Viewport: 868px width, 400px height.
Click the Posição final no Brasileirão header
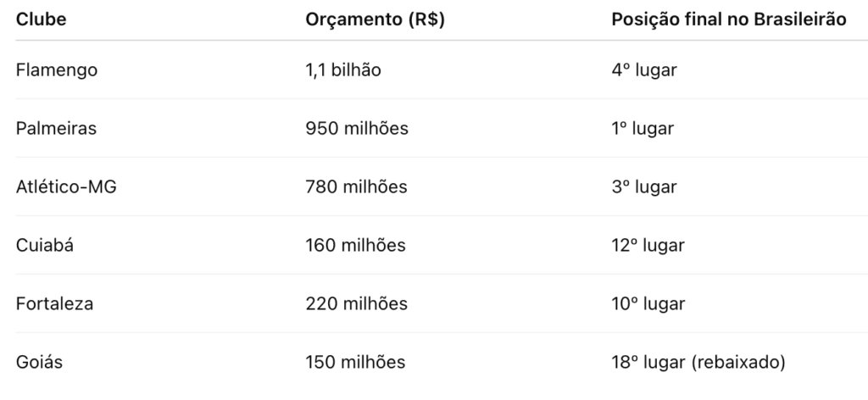point(729,20)
